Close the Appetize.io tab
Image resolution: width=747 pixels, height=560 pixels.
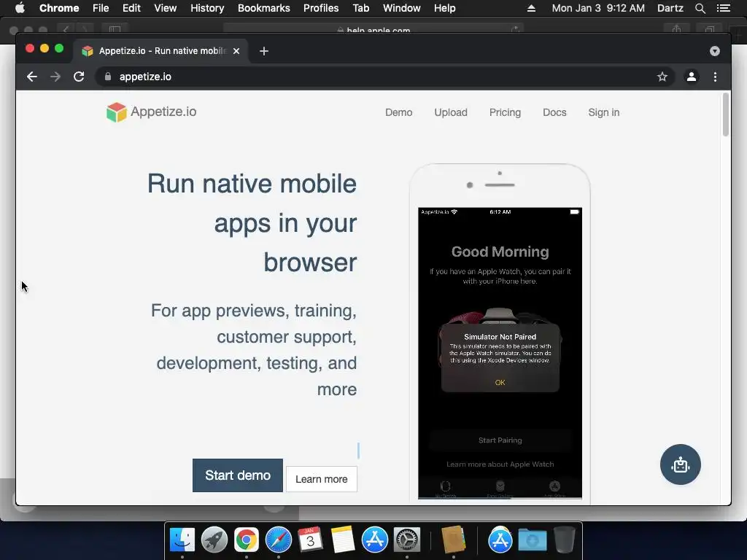click(x=236, y=51)
